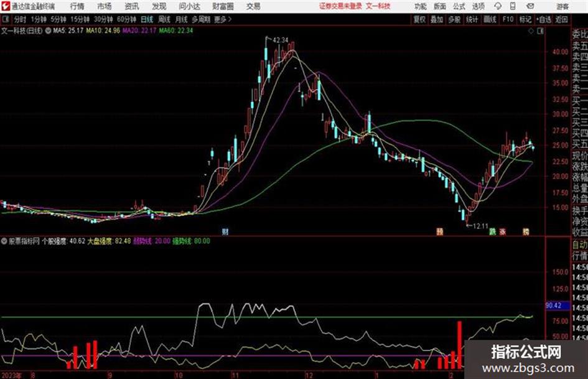Click the 证券交易未登录 login link

coord(340,6)
